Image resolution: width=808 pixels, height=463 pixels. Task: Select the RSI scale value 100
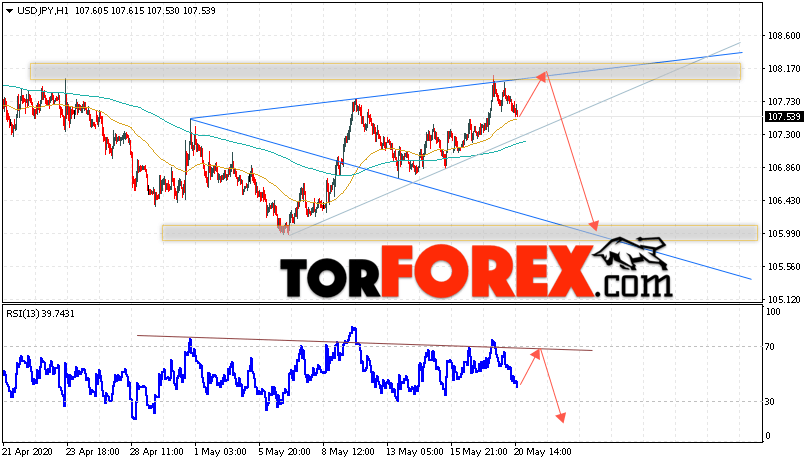tap(773, 312)
